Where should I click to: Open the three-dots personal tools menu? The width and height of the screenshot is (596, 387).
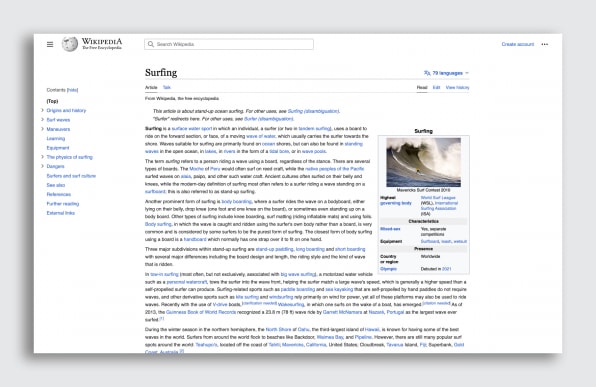[545, 44]
